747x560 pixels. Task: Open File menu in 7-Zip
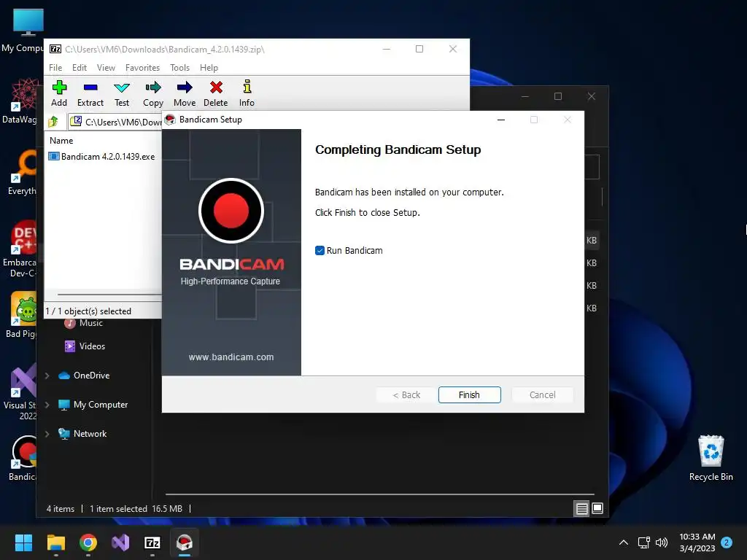click(x=55, y=68)
